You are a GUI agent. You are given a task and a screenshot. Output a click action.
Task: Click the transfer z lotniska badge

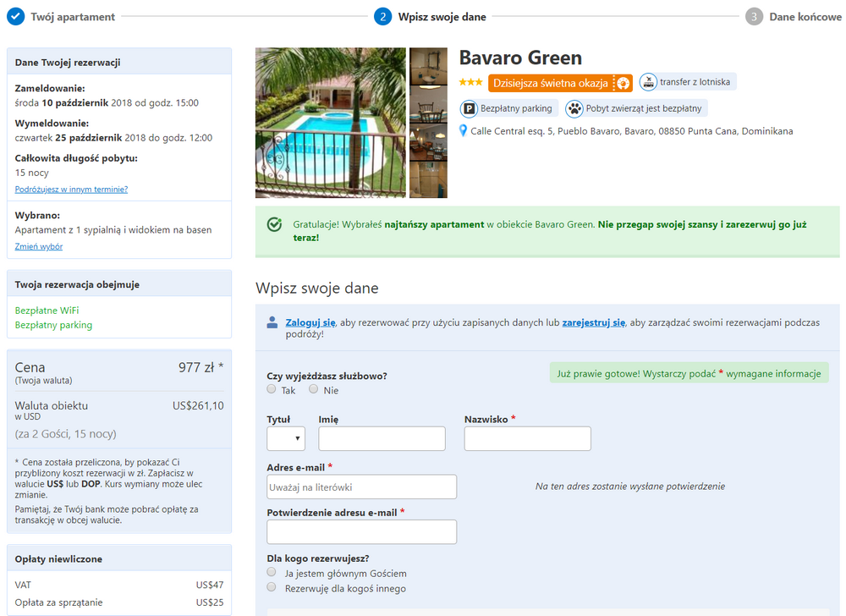click(x=687, y=82)
